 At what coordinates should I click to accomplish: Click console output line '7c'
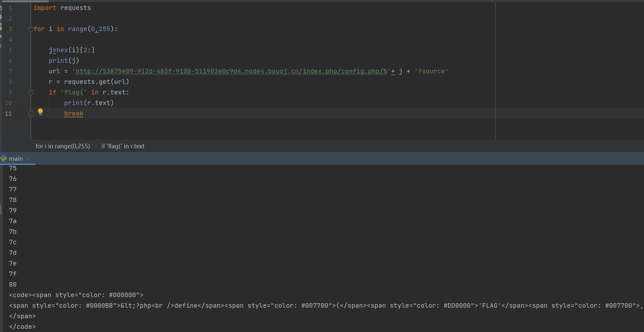[x=13, y=242]
